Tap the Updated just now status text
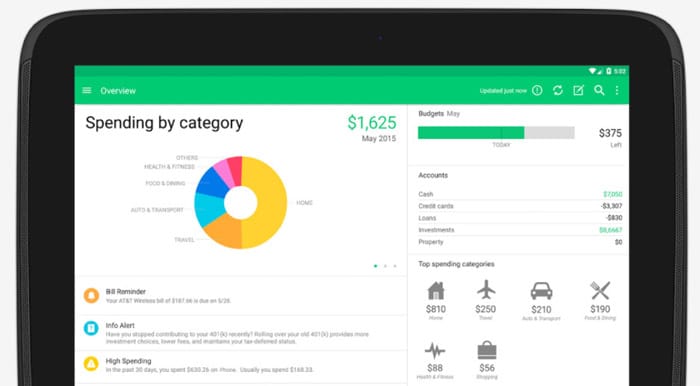Image resolution: width=700 pixels, height=386 pixels. pos(503,91)
